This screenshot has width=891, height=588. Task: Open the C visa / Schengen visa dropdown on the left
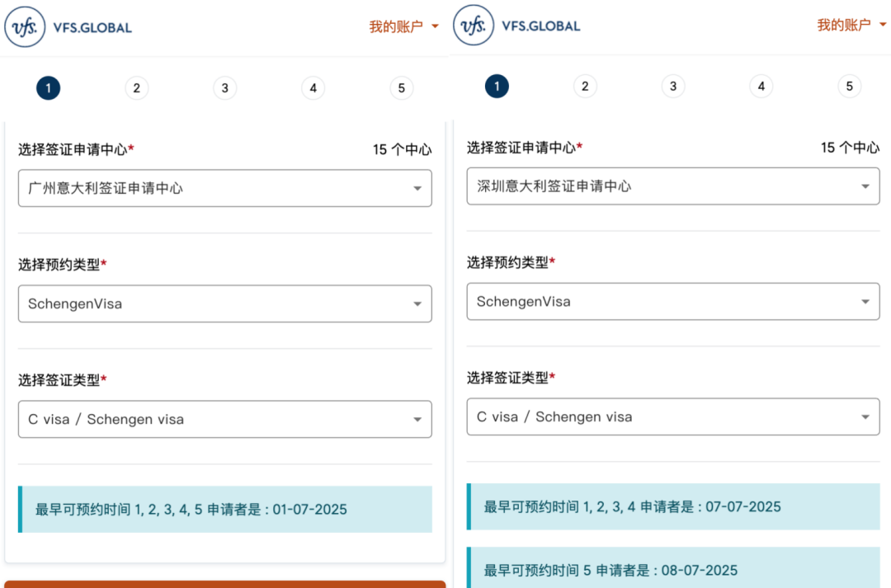225,419
